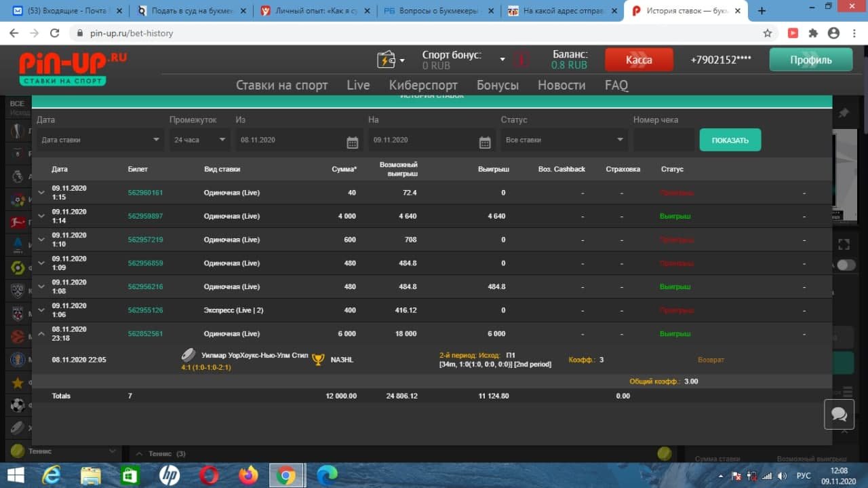Click the Номер чека input field
The image size is (868, 488).
coord(663,140)
